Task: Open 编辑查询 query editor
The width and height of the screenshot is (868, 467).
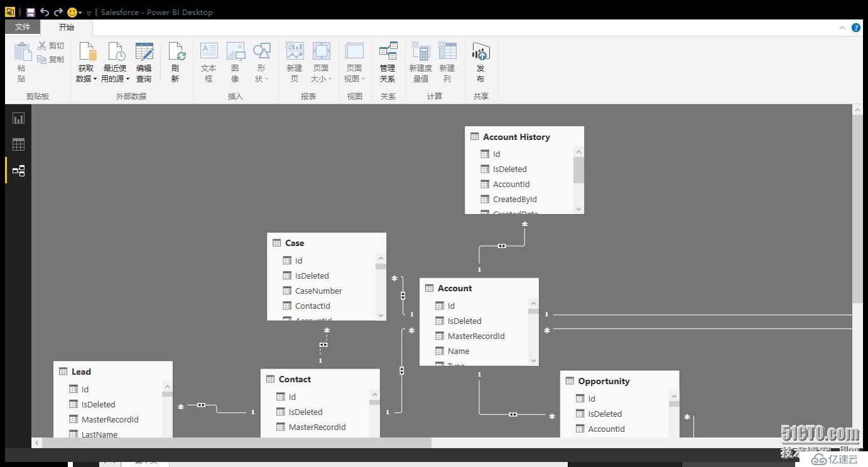Action: point(144,62)
